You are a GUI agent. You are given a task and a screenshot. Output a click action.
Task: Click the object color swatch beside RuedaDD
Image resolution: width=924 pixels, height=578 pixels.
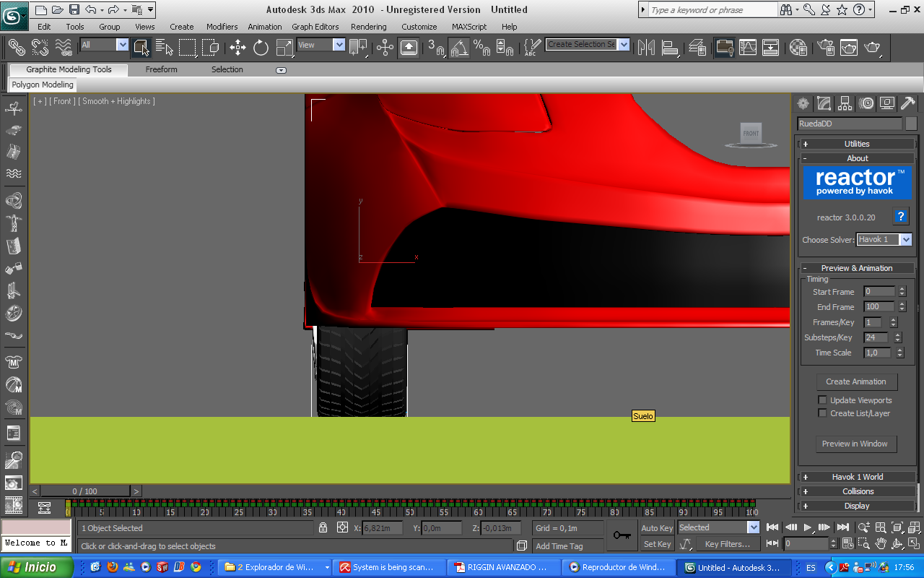coord(911,124)
